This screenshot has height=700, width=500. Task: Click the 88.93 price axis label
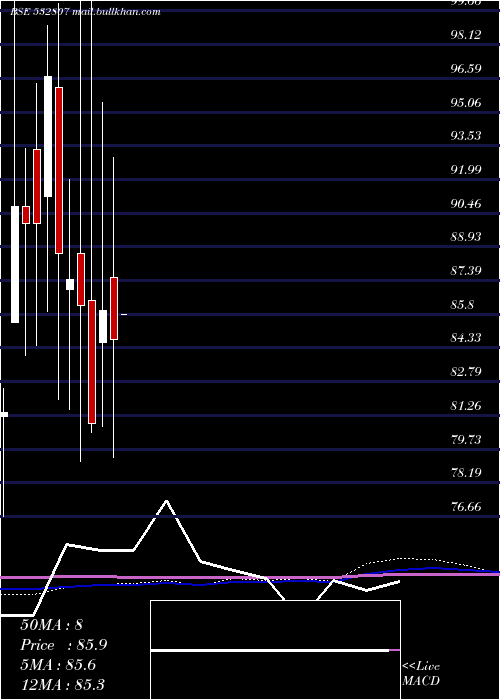(466, 236)
